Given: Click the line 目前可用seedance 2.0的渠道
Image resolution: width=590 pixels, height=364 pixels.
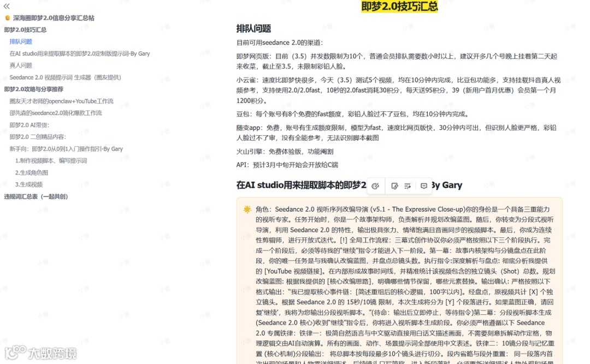Looking at the screenshot, I should click(x=280, y=43).
